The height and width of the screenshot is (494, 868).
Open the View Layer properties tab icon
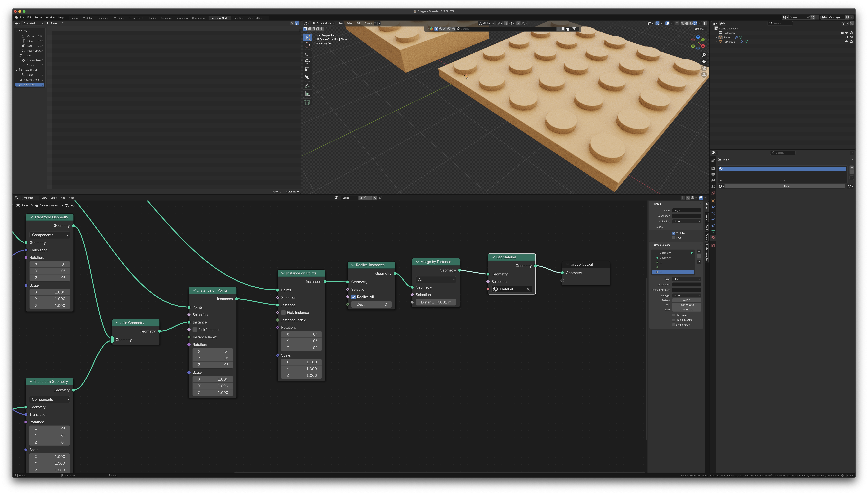[x=713, y=180]
